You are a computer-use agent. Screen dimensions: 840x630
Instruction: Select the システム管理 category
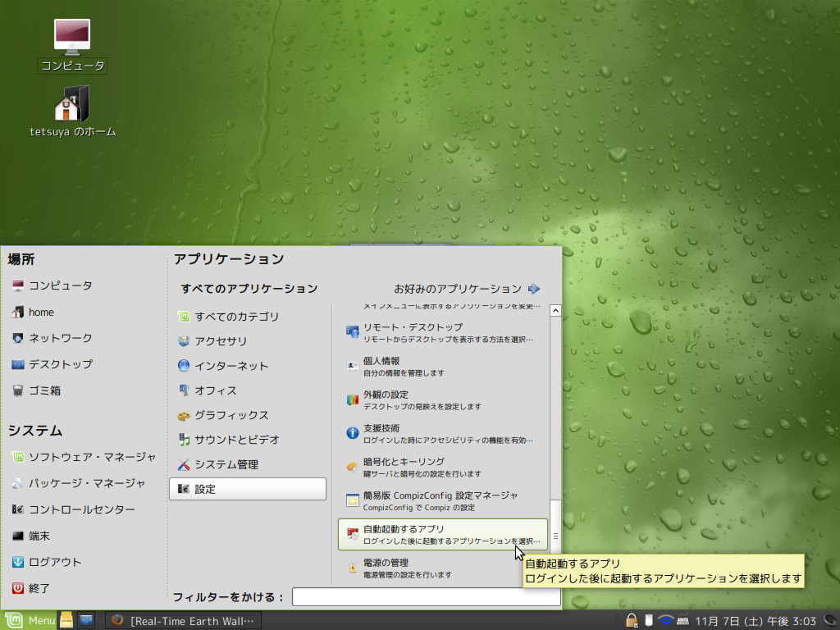click(248, 464)
